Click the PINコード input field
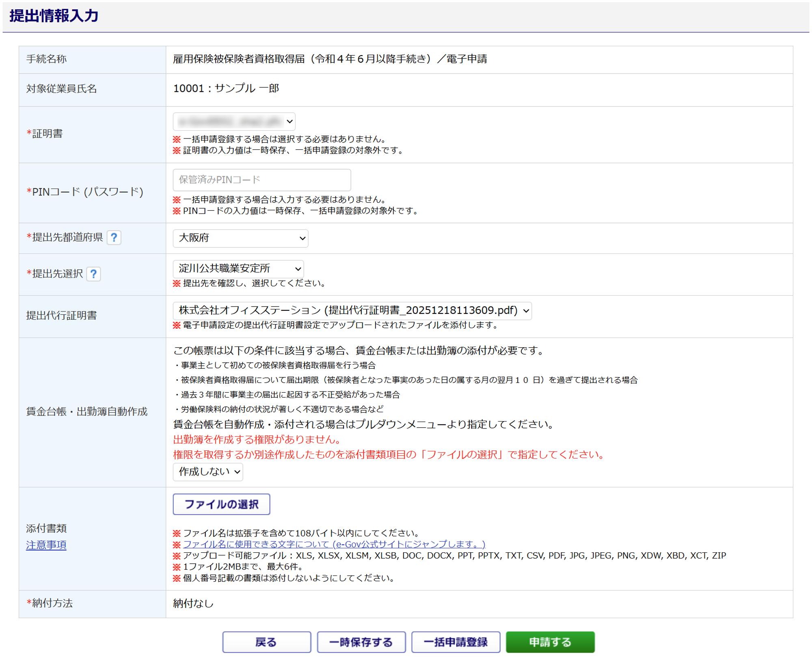Image resolution: width=812 pixels, height=664 pixels. tap(261, 180)
